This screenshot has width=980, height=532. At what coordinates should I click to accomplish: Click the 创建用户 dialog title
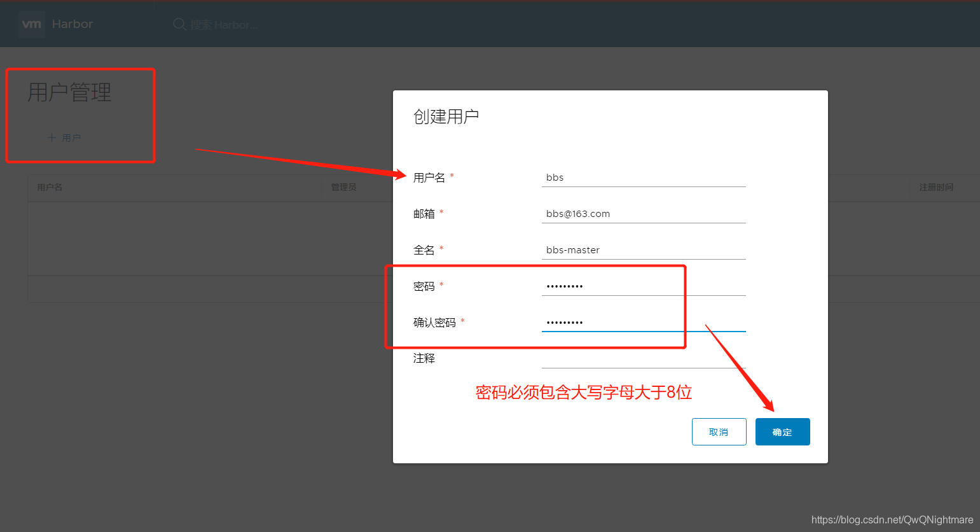(446, 116)
